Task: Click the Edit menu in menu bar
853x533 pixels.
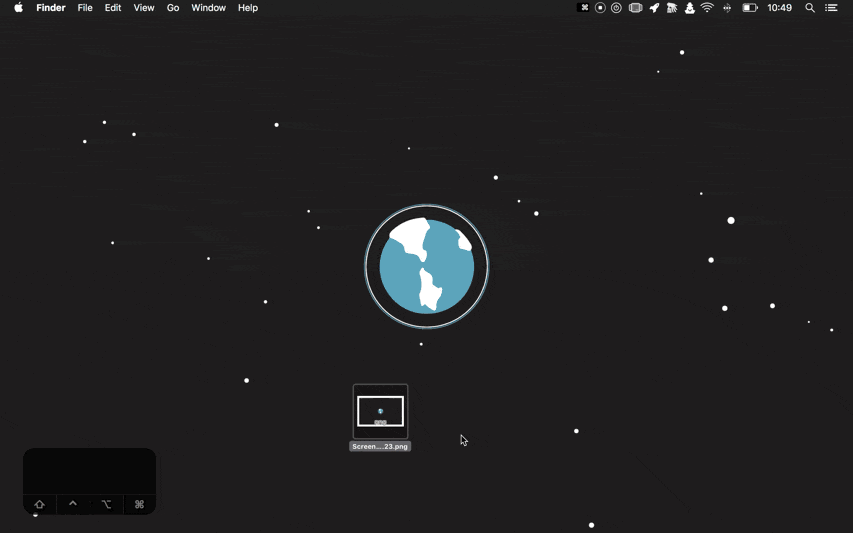Action: pyautogui.click(x=113, y=8)
